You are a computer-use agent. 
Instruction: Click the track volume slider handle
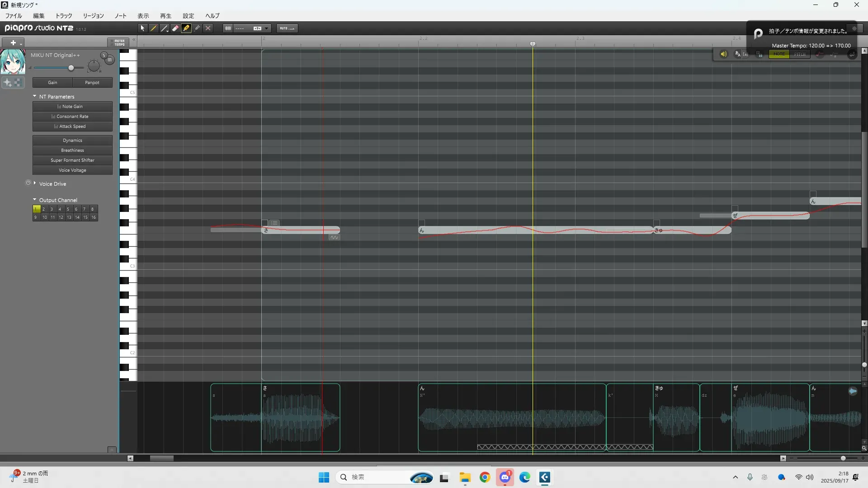(x=71, y=68)
